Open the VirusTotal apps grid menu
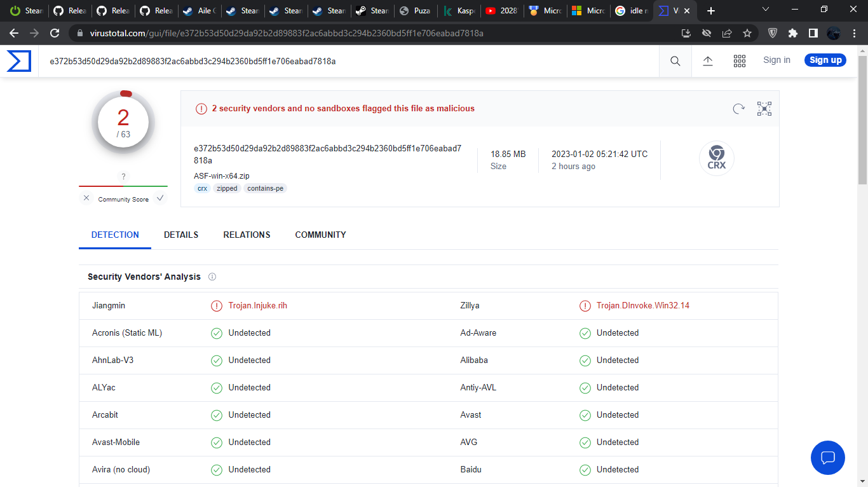 (x=740, y=61)
